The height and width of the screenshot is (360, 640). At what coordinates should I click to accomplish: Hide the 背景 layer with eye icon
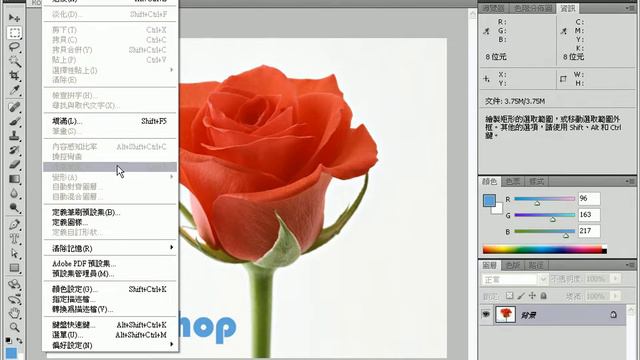(486, 314)
